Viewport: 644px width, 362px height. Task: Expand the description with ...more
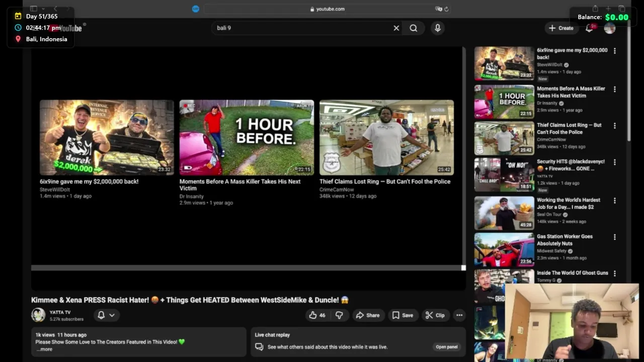44,349
